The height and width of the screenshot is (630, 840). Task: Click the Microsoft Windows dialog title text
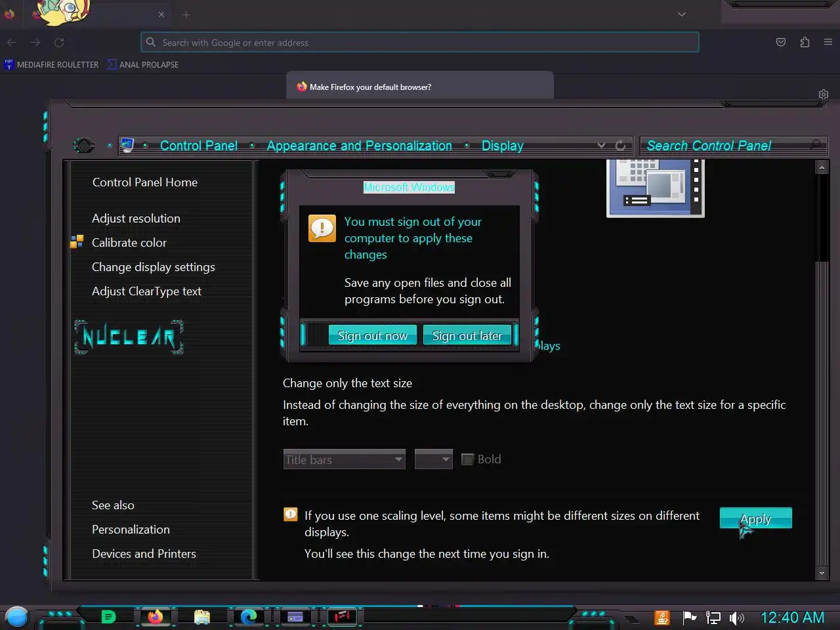[409, 187]
